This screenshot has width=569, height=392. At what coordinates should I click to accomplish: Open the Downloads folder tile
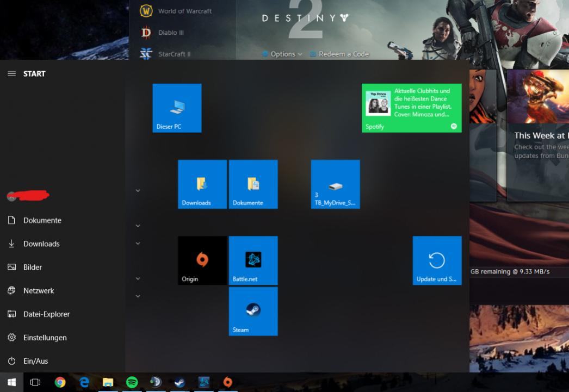click(202, 184)
